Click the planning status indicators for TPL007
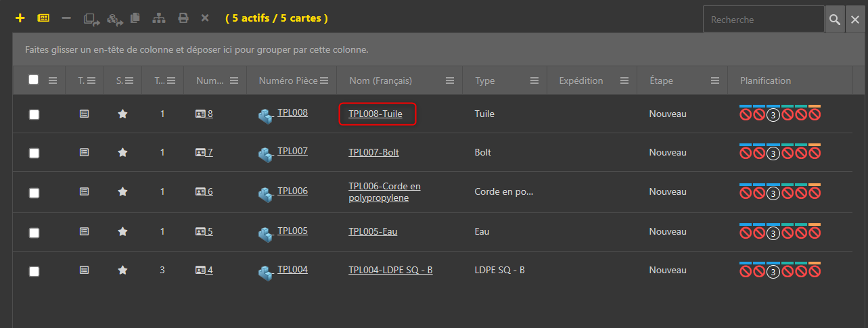Image resolution: width=868 pixels, height=328 pixels. (780, 151)
